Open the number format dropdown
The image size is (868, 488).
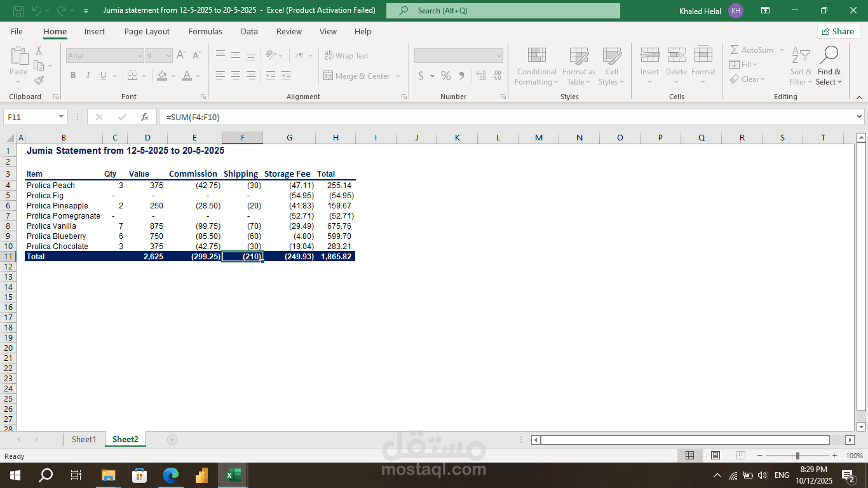pos(499,56)
